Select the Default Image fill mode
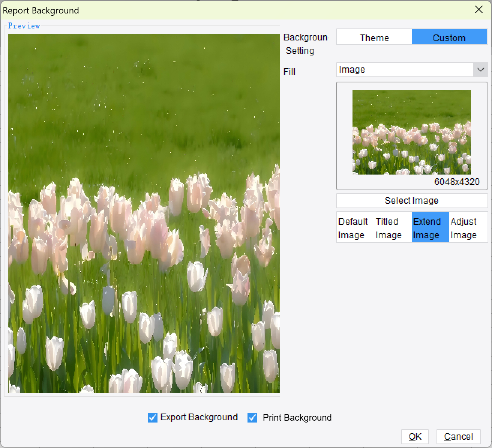This screenshot has width=492, height=448. 353,227
